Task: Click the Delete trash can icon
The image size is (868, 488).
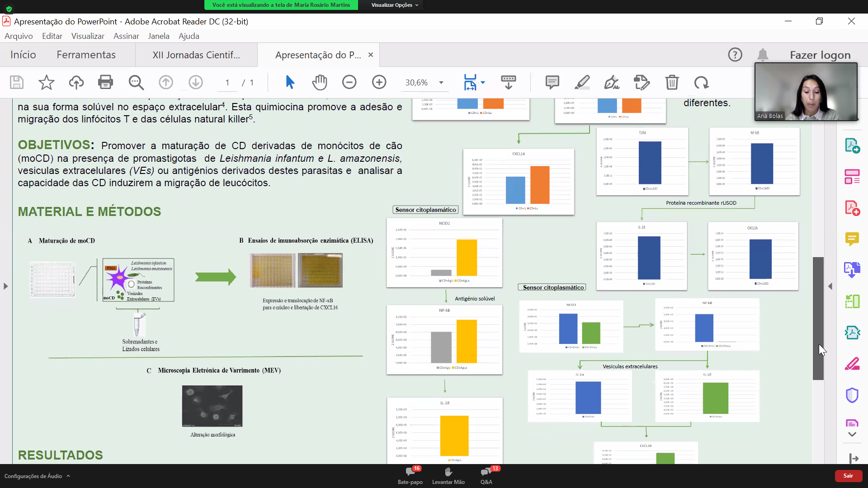Action: [x=672, y=82]
